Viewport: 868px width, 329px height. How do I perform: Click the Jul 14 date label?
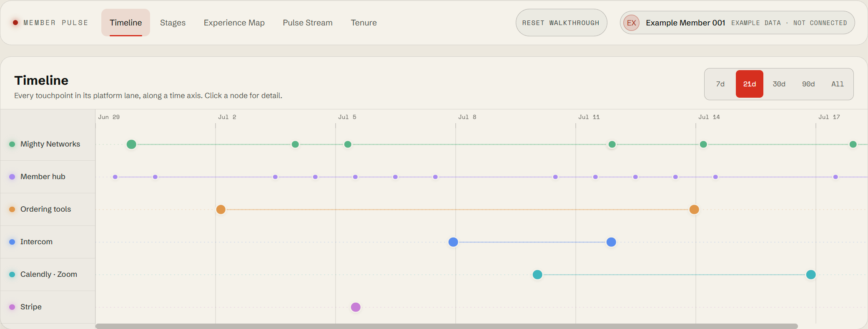click(x=709, y=117)
